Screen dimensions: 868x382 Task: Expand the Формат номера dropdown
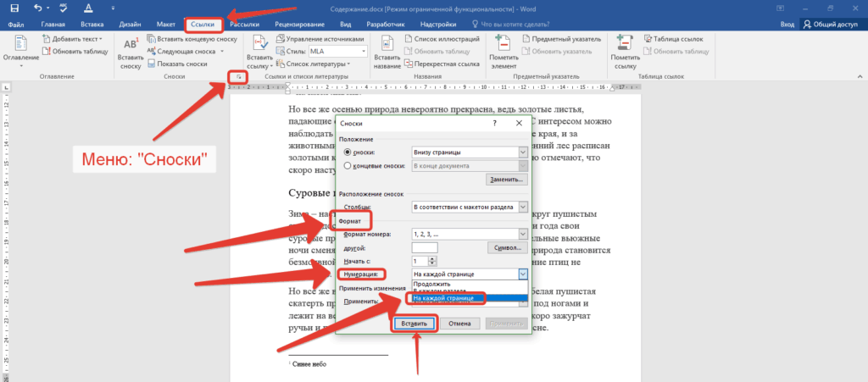pyautogui.click(x=522, y=233)
